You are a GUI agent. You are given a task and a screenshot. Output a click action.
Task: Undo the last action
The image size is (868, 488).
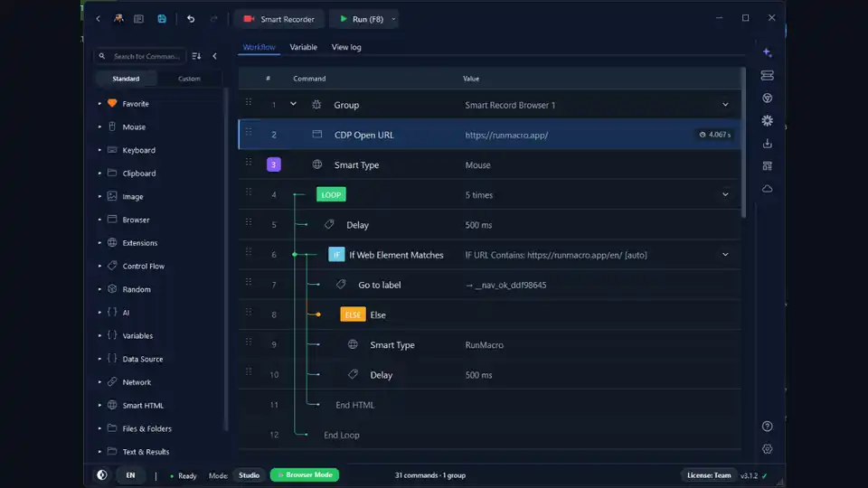[191, 19]
